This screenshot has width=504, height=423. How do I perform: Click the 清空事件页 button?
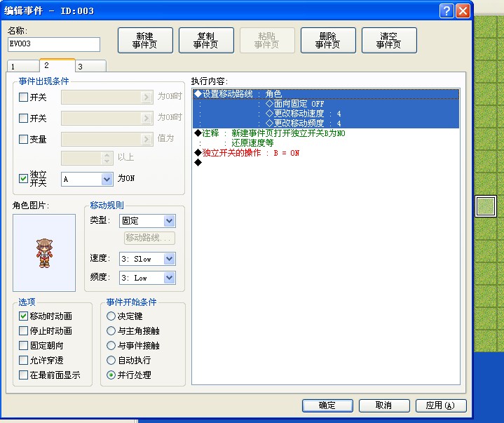coord(389,40)
